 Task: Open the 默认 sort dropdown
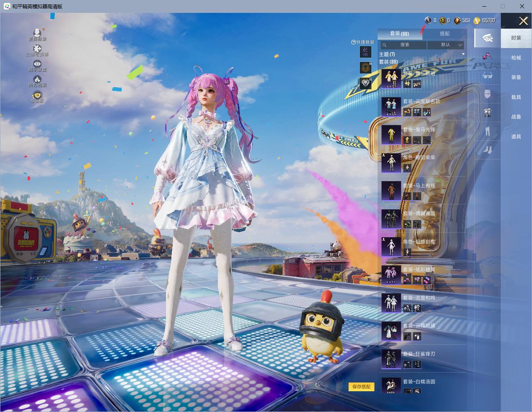446,45
